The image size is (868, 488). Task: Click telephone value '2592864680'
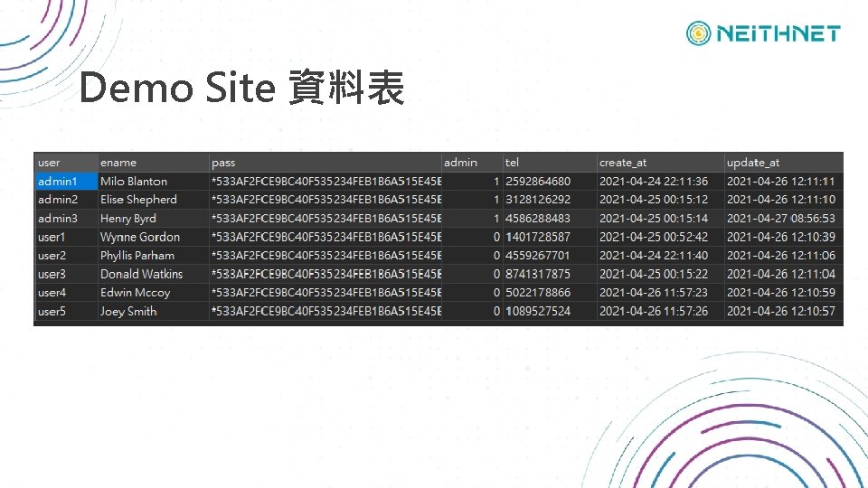click(537, 182)
